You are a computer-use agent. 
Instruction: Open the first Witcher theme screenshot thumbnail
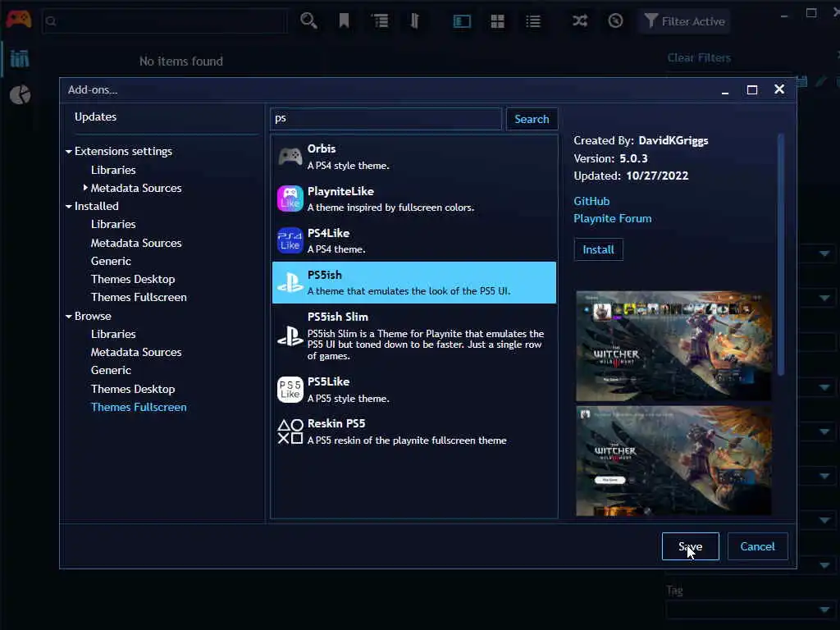(x=673, y=345)
